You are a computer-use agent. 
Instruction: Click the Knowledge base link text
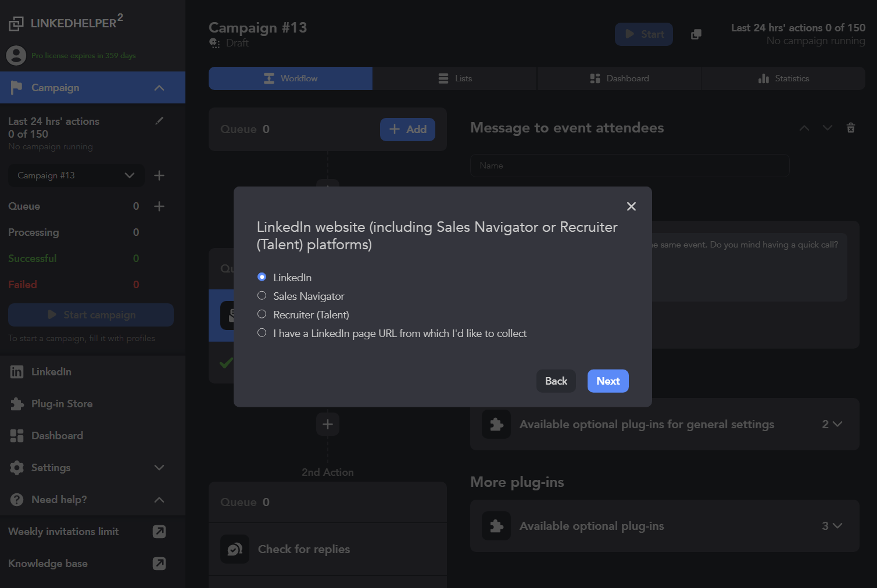coord(48,564)
